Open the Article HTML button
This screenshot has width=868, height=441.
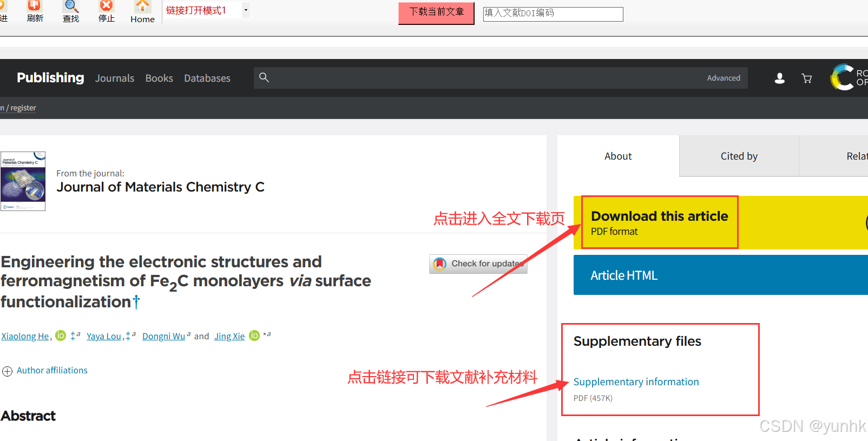coord(721,275)
